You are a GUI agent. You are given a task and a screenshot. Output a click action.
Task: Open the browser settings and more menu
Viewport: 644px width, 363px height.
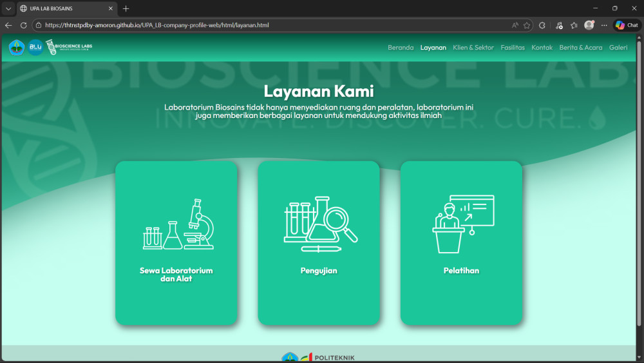604,25
